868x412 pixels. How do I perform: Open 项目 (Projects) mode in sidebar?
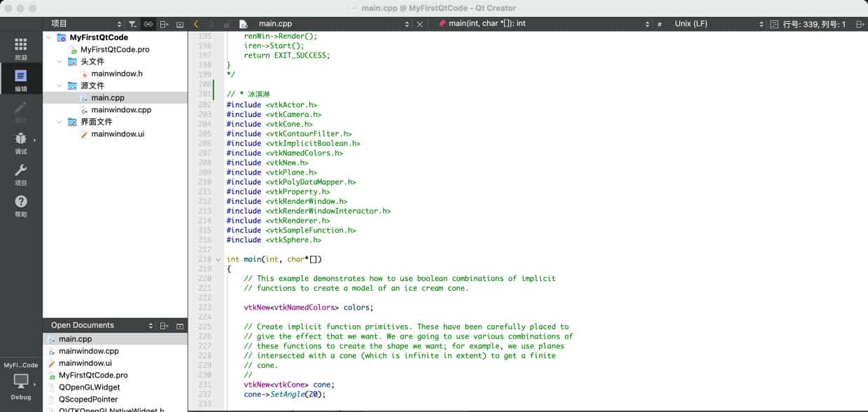pos(20,174)
